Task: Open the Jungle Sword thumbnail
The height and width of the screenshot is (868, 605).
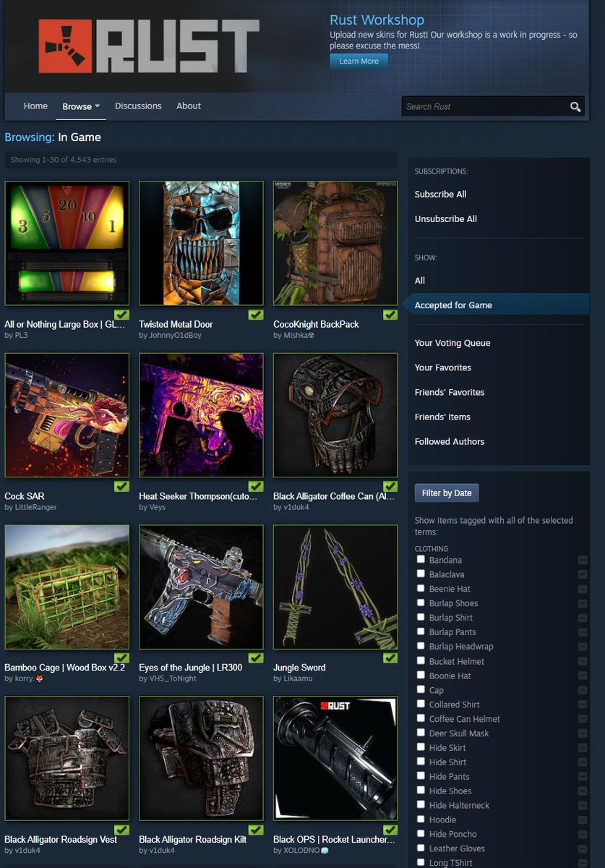Action: (335, 587)
